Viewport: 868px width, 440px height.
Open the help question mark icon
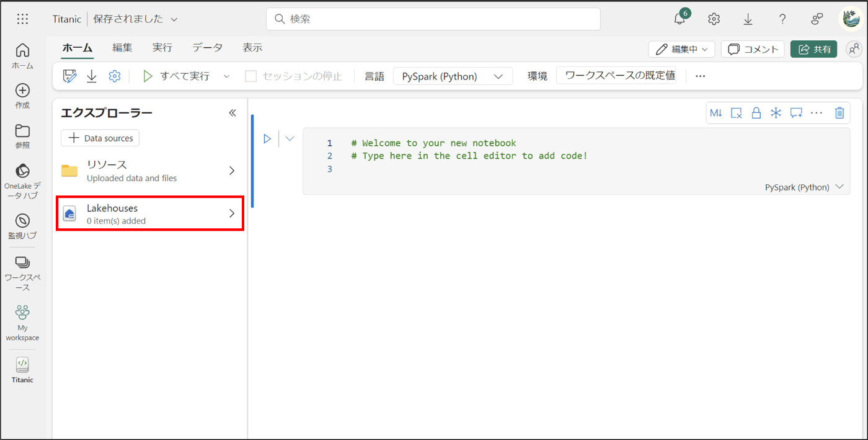coord(782,19)
